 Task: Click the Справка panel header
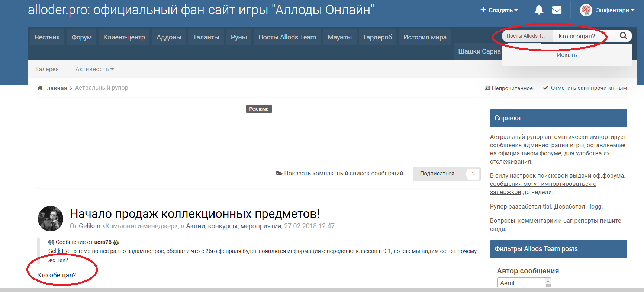[558, 118]
